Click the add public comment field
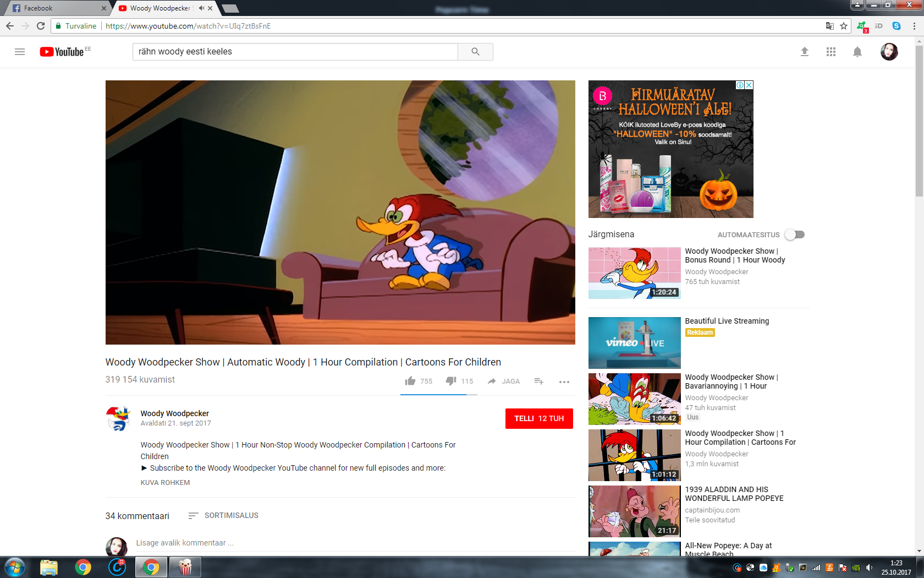This screenshot has width=924, height=578. click(355, 543)
